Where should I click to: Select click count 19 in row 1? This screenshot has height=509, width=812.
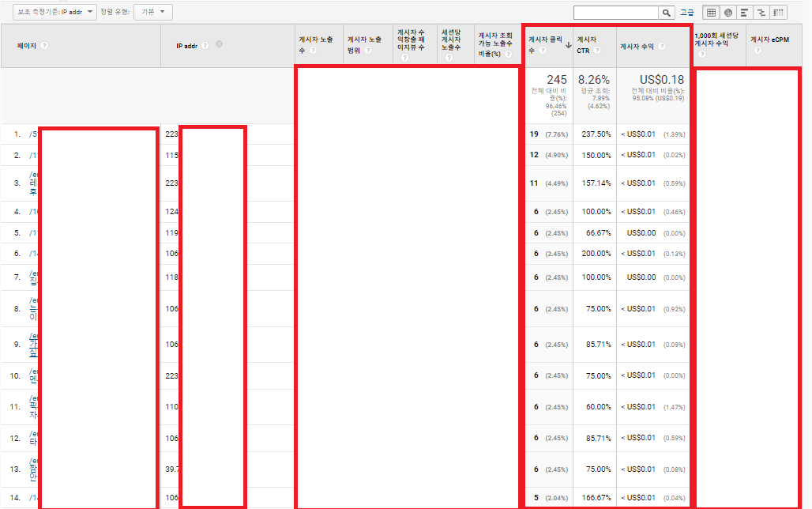(x=534, y=134)
